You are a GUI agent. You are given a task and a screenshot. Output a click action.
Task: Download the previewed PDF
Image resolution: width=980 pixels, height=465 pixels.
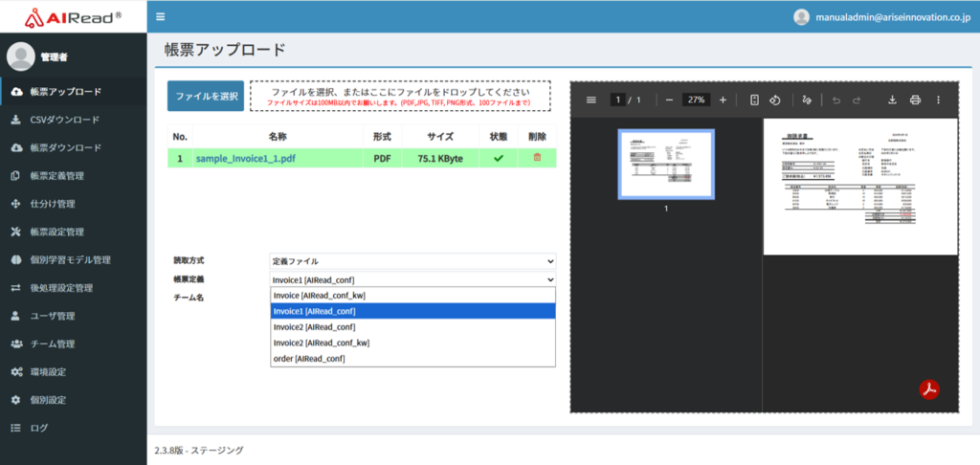892,100
